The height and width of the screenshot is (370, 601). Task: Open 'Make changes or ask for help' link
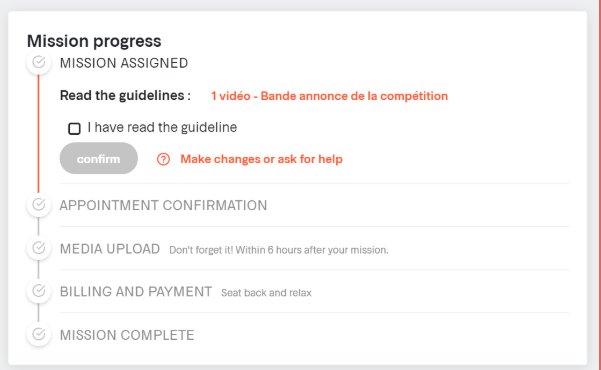click(x=261, y=159)
